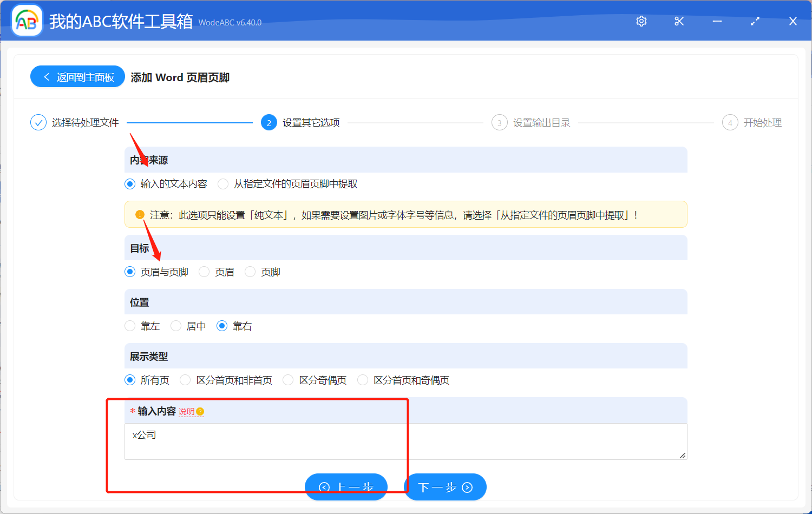812x514 pixels.
Task: Click the step 3 circle icon
Action: coord(499,122)
